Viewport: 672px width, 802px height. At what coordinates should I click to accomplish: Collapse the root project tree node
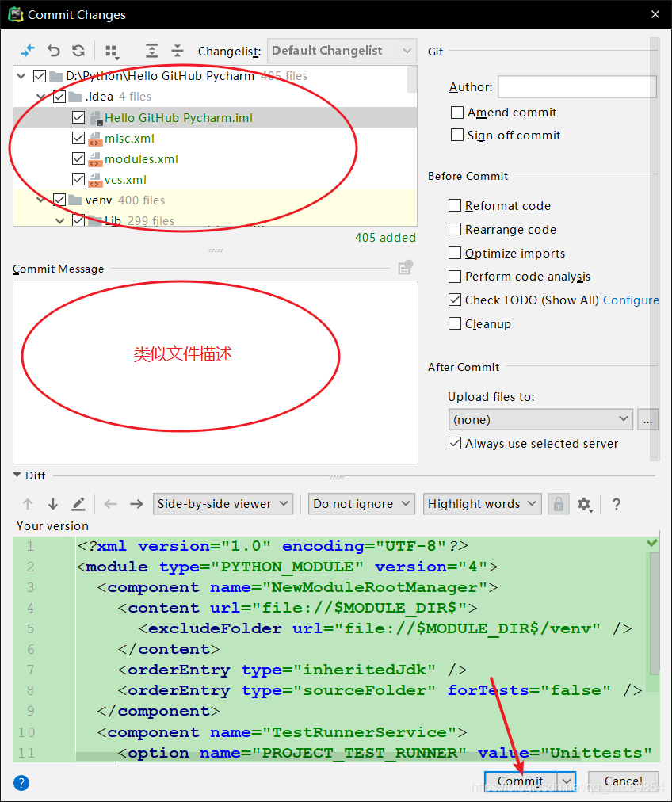21,76
